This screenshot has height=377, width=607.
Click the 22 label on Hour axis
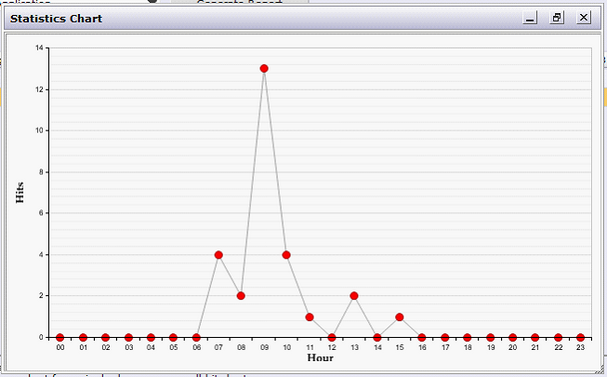click(x=558, y=348)
